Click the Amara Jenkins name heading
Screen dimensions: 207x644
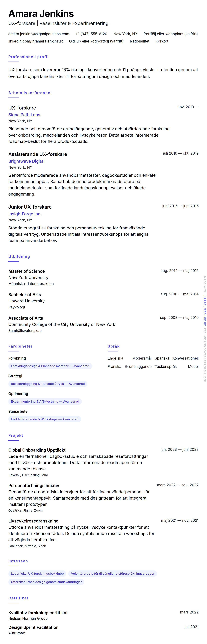point(41,14)
